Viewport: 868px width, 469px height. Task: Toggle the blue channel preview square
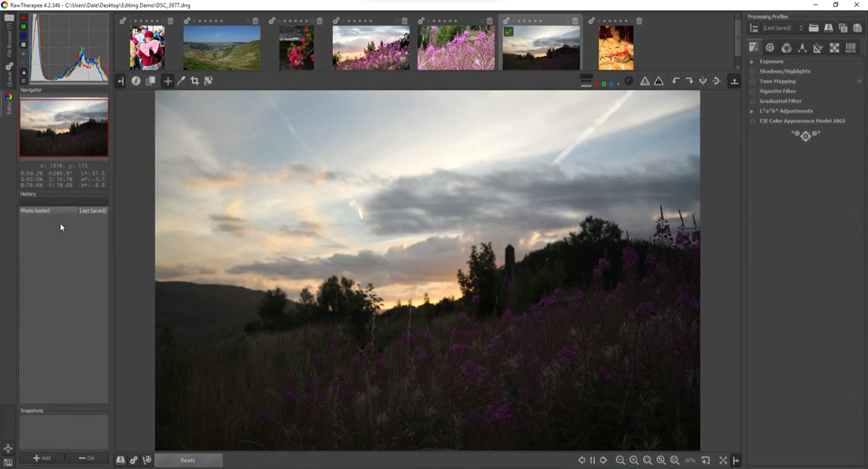point(612,84)
